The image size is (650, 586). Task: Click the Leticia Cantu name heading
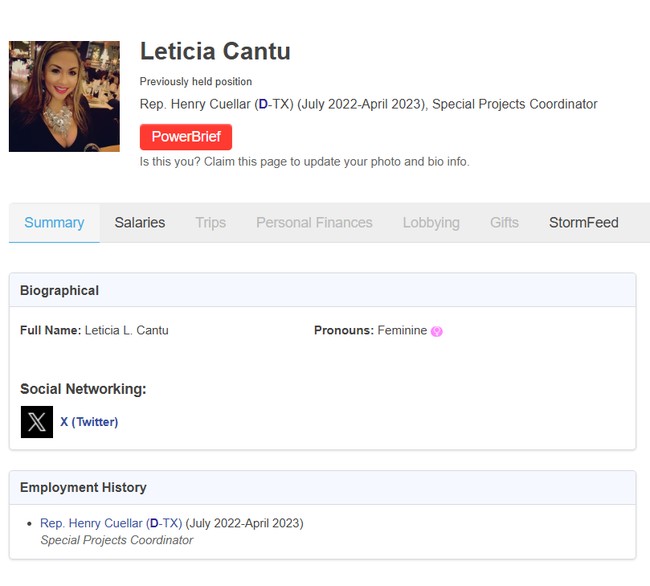tap(215, 51)
